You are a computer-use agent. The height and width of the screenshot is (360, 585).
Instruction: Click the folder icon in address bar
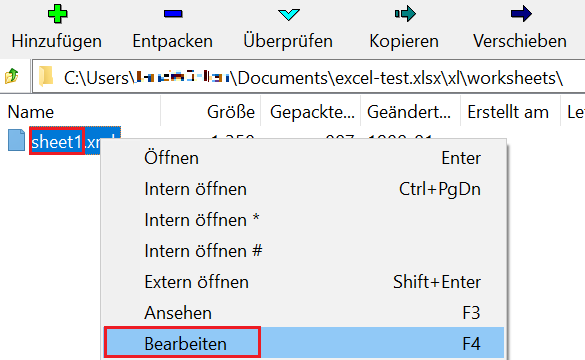point(46,76)
